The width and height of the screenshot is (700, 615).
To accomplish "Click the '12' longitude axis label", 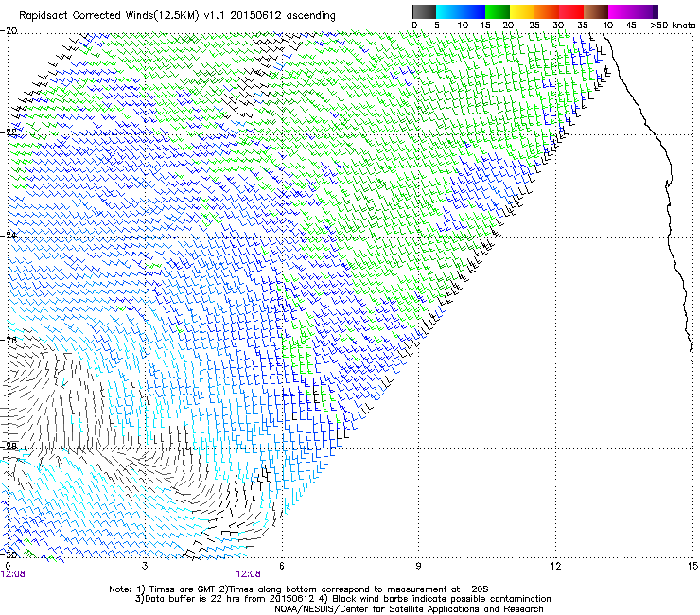I will [x=555, y=566].
